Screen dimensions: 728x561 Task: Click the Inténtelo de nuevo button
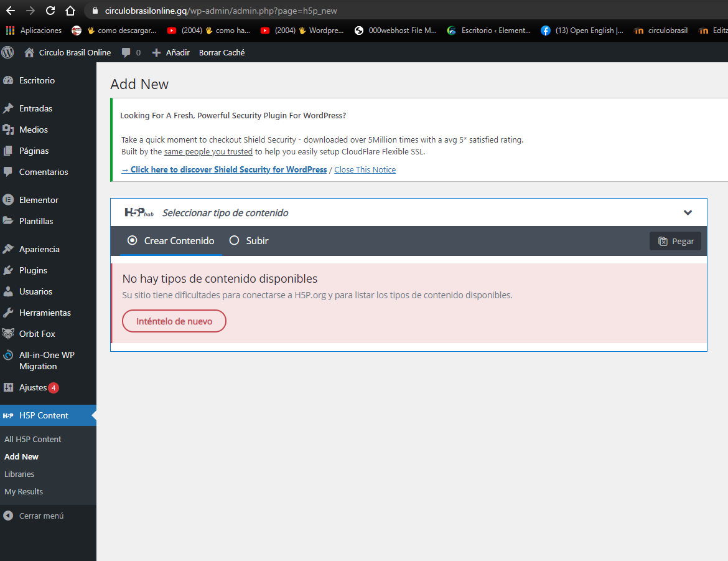(174, 321)
